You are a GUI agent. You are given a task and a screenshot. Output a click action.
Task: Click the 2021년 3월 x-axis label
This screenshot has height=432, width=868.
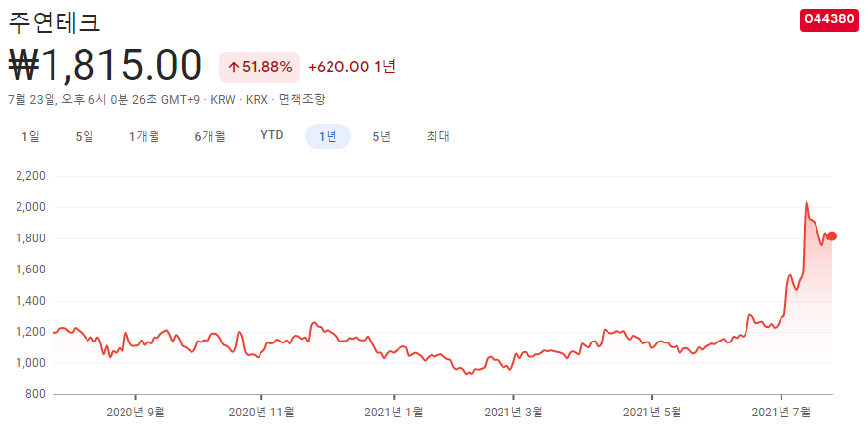513,413
